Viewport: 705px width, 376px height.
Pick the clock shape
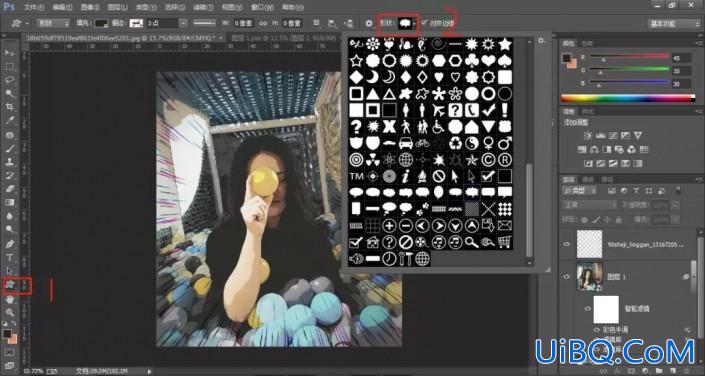coord(389,259)
